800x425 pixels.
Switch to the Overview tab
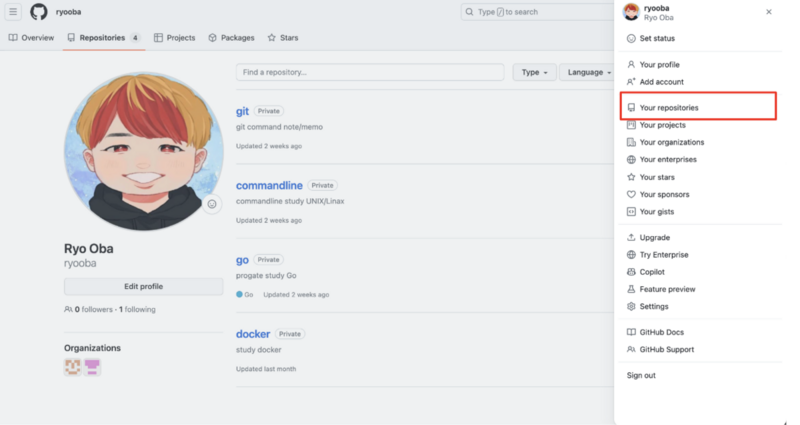[x=32, y=38]
